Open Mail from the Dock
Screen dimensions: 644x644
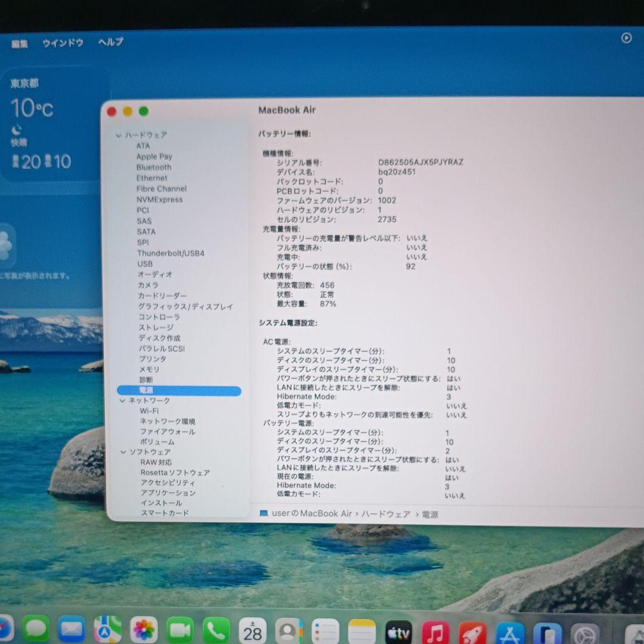click(72, 629)
